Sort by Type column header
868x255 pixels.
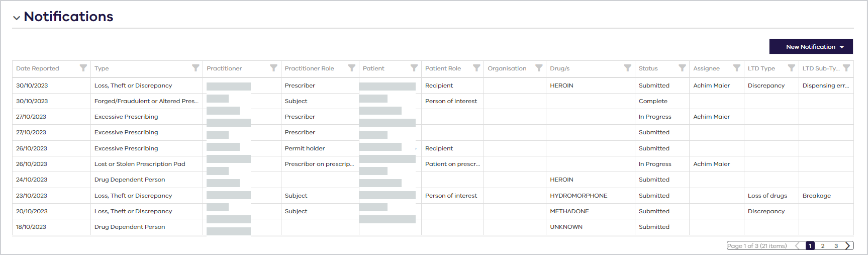tap(102, 68)
